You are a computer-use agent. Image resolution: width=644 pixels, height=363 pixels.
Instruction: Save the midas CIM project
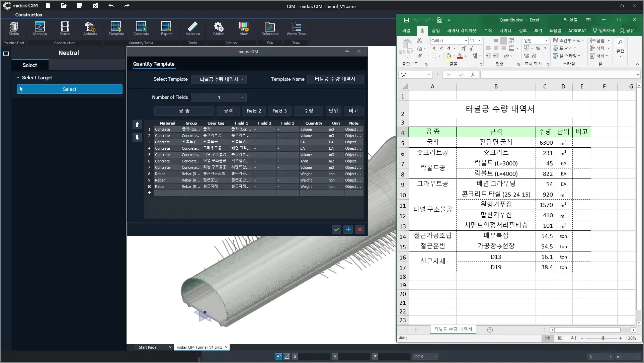coord(80,5)
